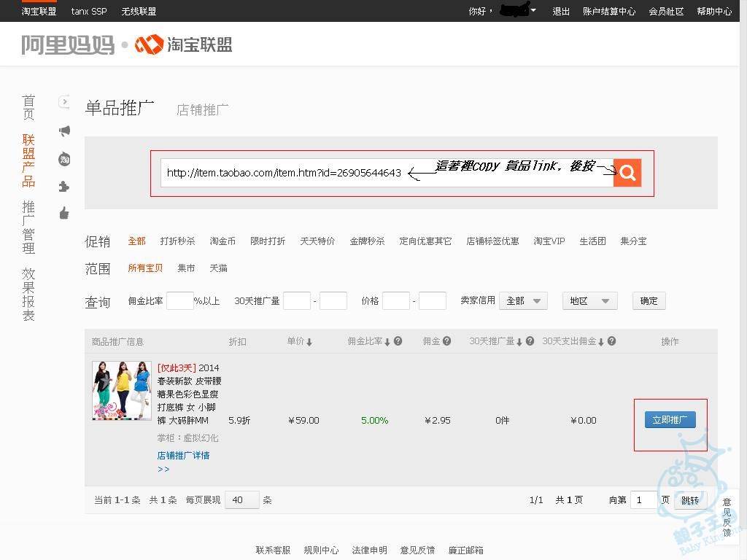Sort by 佣金比率 using the arrow

387,342
